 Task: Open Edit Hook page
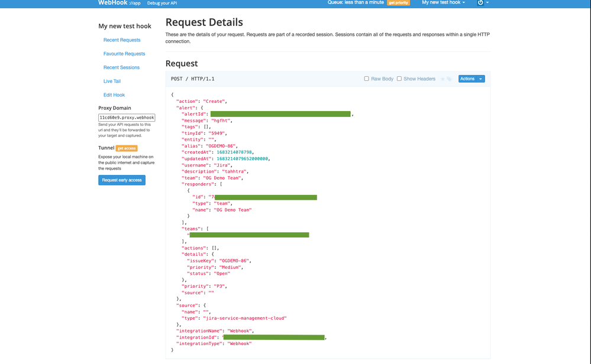(114, 95)
